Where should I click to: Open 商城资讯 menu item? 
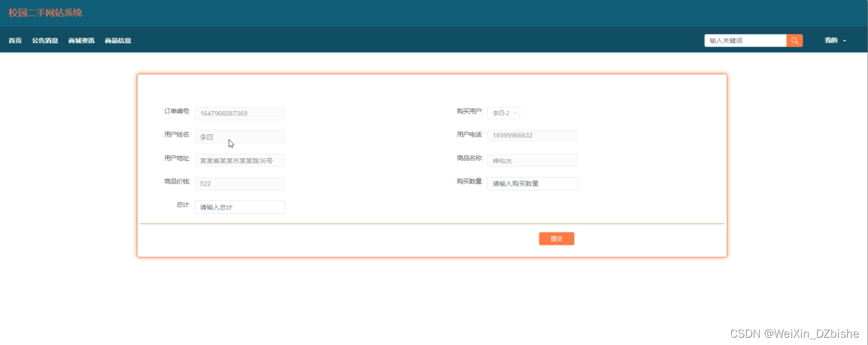[x=81, y=41]
